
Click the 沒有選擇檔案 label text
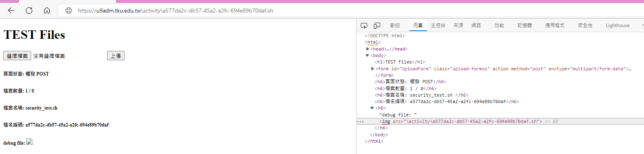coord(49,56)
